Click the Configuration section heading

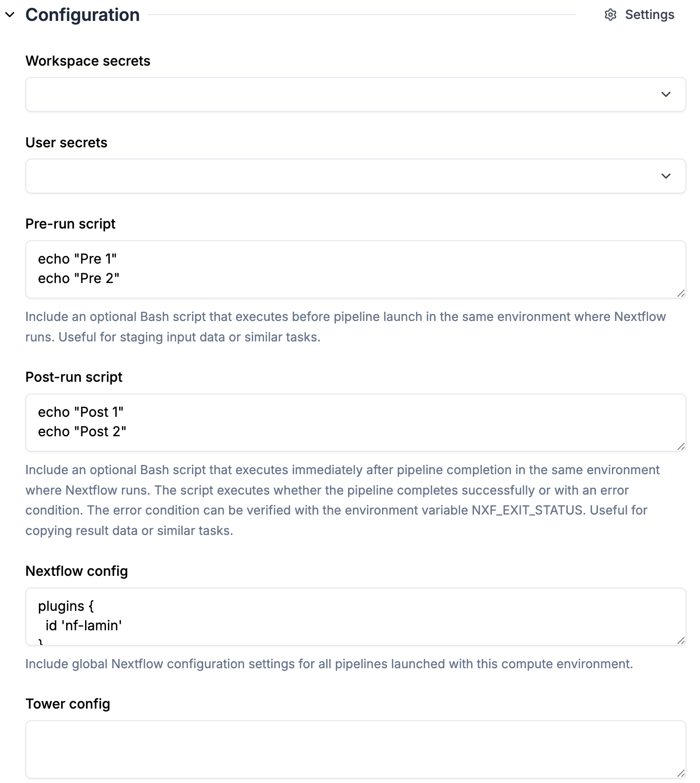click(x=83, y=15)
